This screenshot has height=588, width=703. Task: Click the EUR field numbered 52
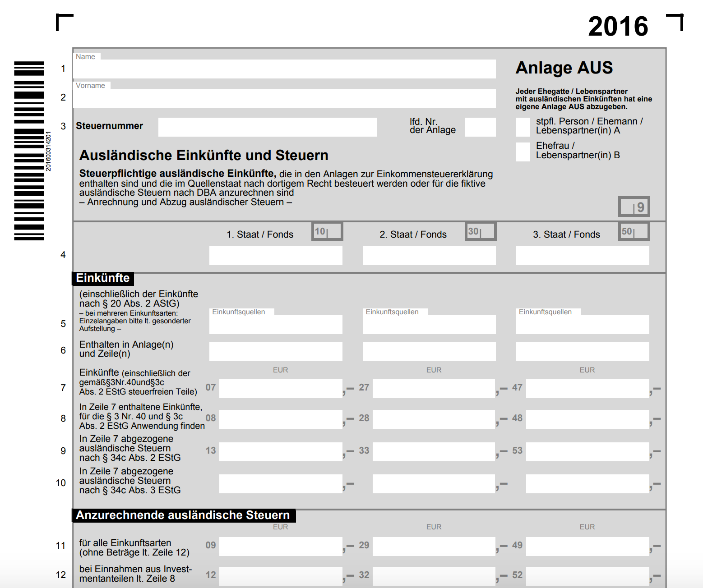point(587,576)
